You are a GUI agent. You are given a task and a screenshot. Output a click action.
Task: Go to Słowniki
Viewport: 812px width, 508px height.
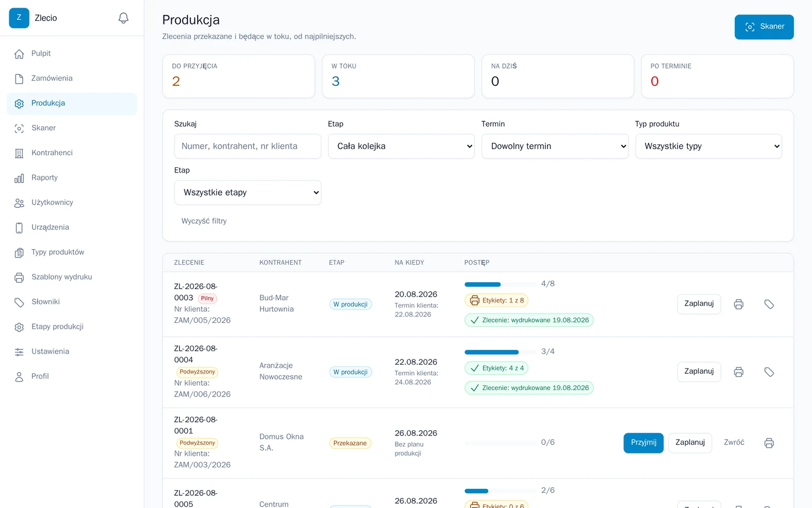[72, 302]
